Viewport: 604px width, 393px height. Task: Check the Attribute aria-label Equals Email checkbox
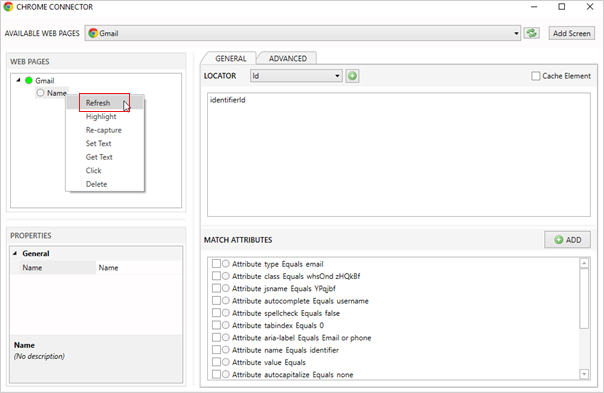pos(216,338)
